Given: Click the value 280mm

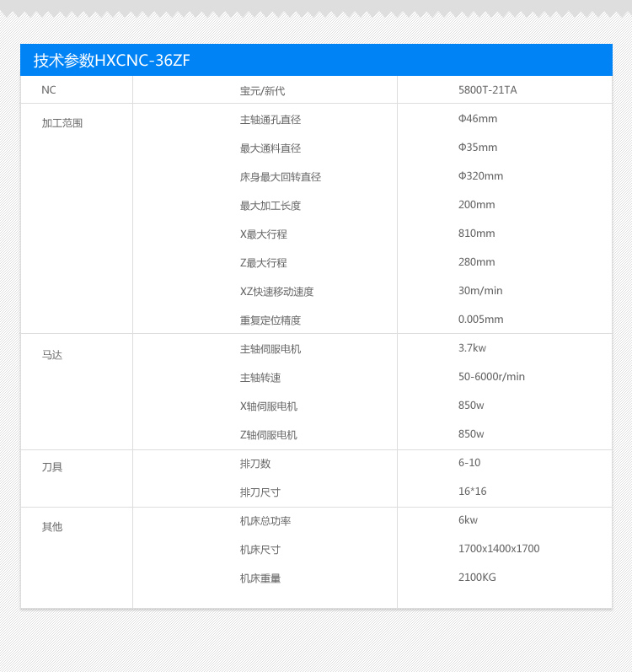Looking at the screenshot, I should point(477,262).
